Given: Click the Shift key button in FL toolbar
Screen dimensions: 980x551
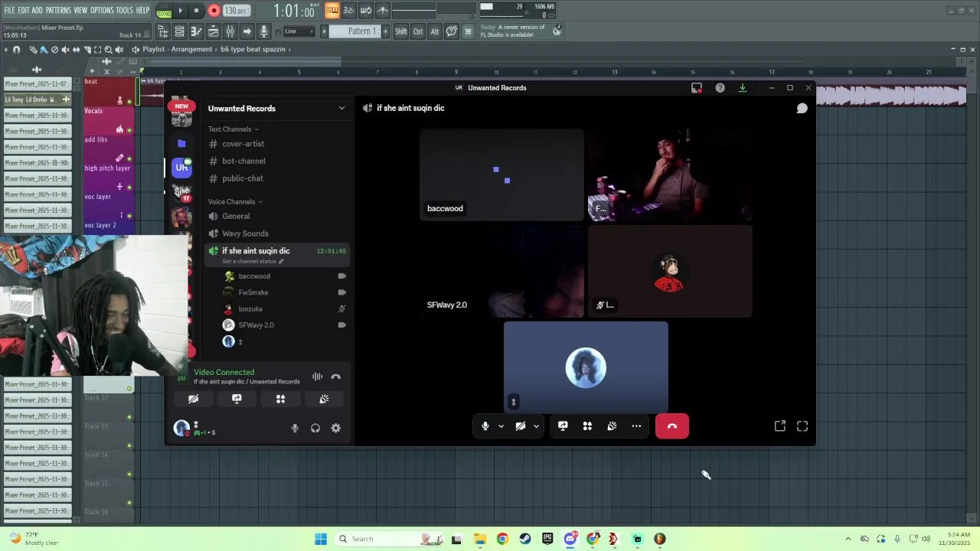Looking at the screenshot, I should coord(401,31).
